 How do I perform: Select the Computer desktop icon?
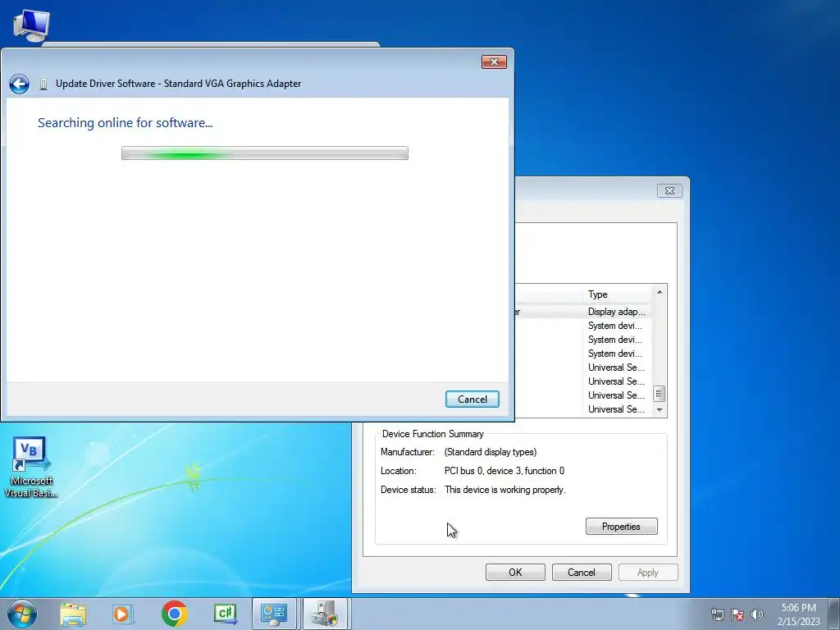31,25
